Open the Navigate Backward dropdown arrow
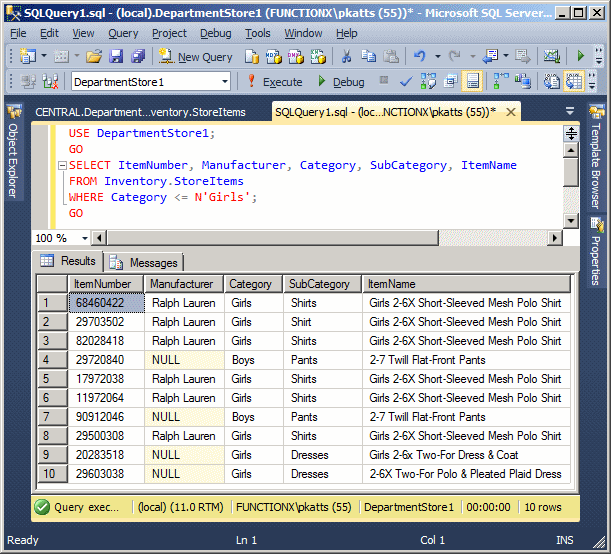The width and height of the screenshot is (611, 554). pos(506,56)
